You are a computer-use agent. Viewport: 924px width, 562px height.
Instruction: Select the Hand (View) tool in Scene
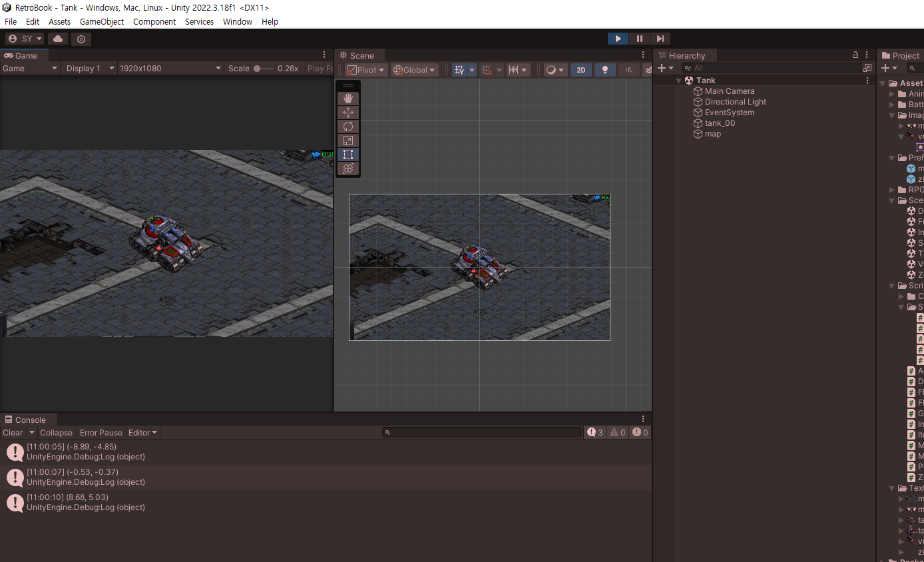(x=347, y=99)
